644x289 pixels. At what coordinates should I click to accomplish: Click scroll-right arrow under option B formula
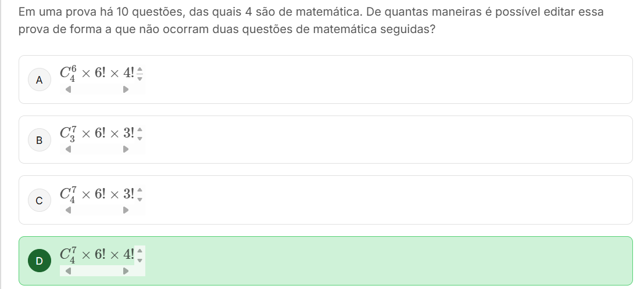click(126, 149)
